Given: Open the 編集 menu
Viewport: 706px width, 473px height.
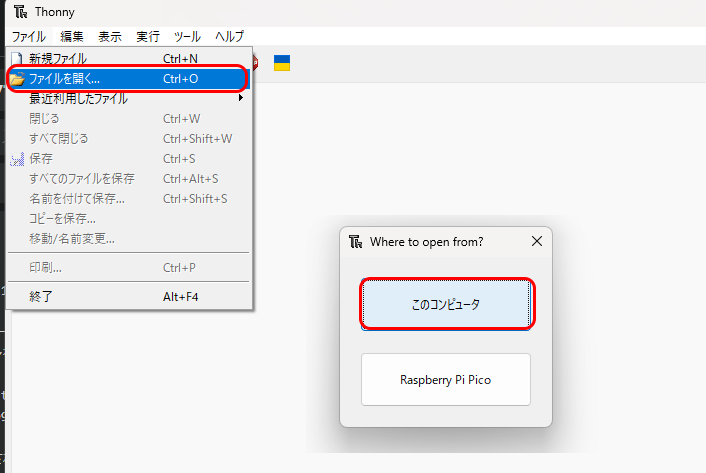Looking at the screenshot, I should [72, 36].
